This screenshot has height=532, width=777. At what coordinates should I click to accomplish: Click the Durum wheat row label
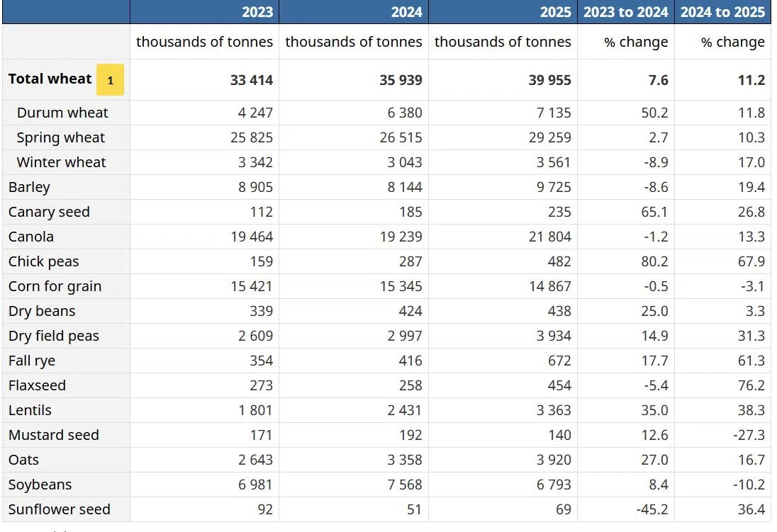tap(62, 113)
